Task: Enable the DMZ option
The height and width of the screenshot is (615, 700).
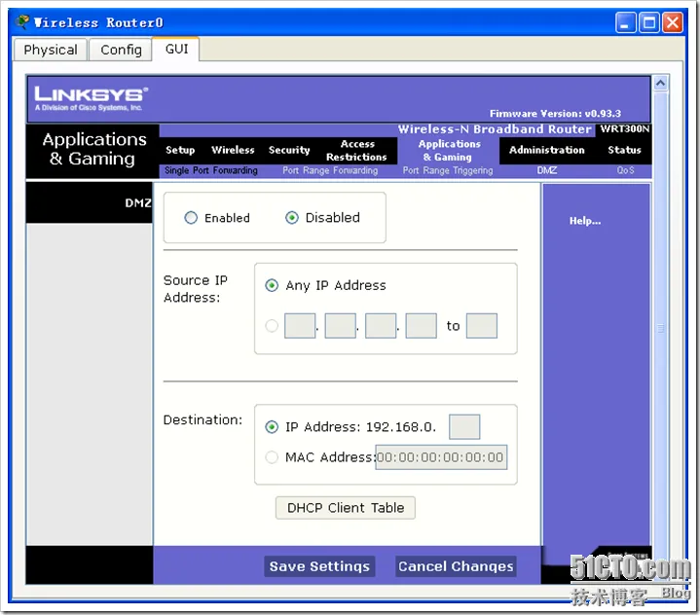Action: point(191,218)
